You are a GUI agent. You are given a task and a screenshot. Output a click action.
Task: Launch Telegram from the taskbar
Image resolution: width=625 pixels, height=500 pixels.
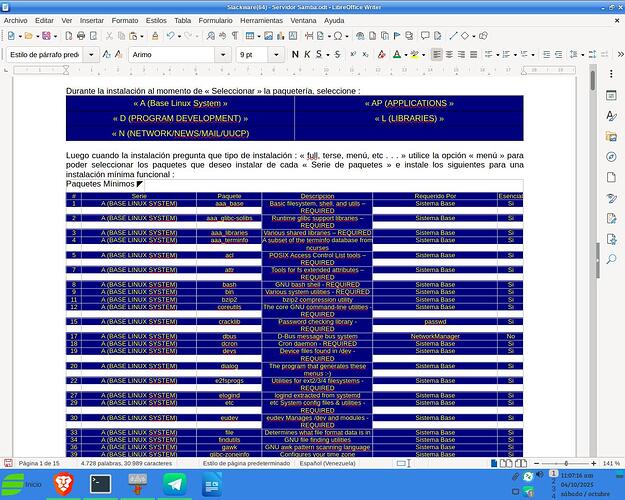[x=174, y=484]
